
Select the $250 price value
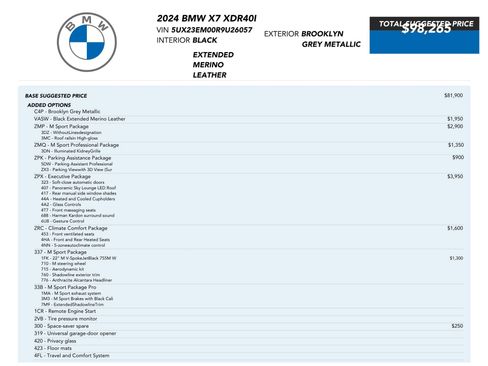(457, 326)
